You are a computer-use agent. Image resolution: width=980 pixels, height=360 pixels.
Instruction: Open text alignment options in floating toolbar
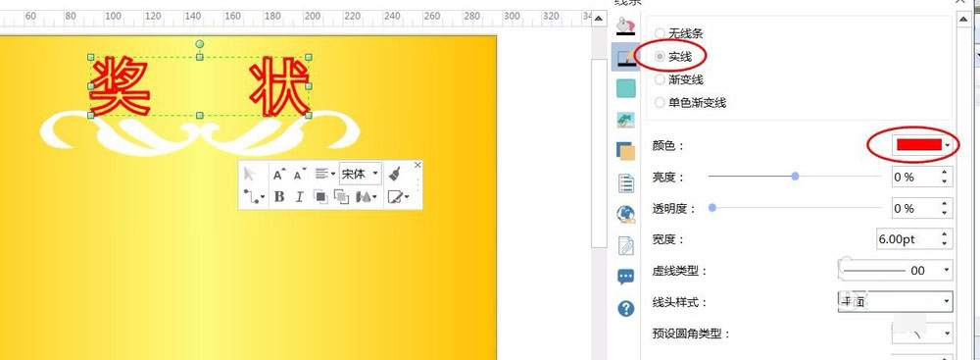(x=324, y=174)
